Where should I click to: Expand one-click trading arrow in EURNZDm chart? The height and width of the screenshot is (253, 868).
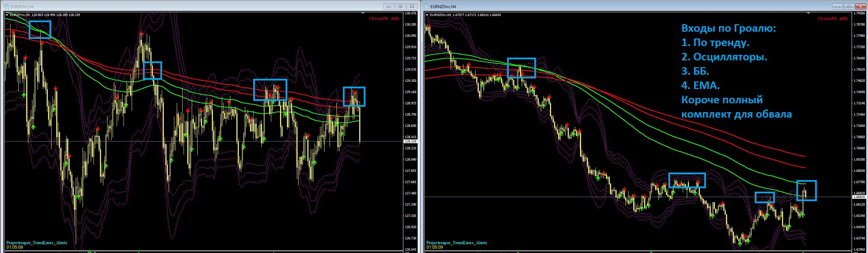427,15
